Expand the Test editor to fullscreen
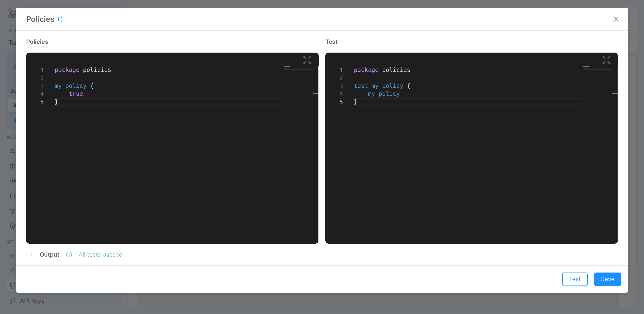This screenshot has width=644, height=314. [606, 60]
